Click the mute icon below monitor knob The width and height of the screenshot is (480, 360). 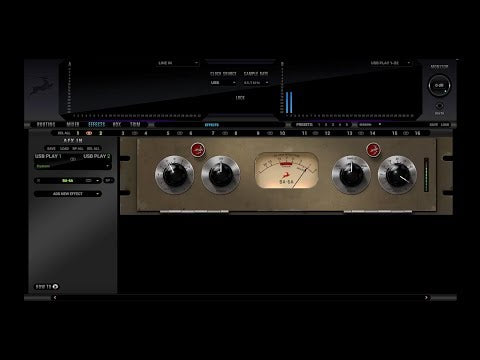point(439,106)
